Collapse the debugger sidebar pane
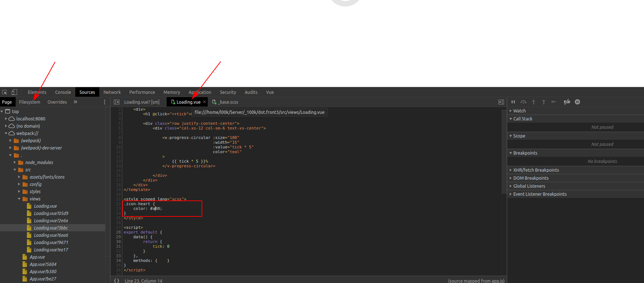 click(501, 102)
